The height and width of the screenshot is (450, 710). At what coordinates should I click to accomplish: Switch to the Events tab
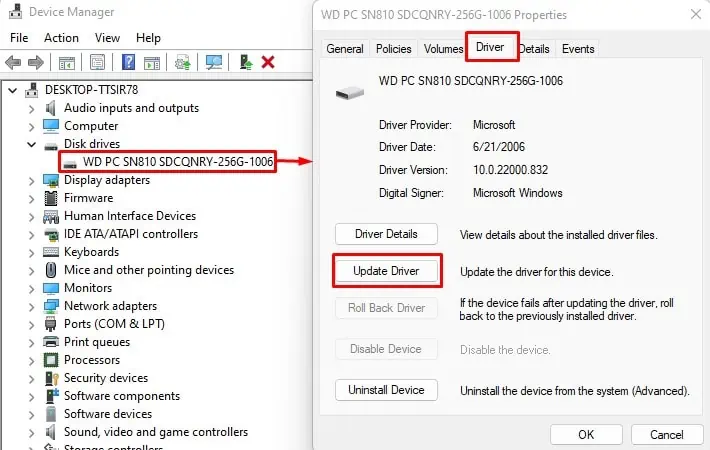point(578,49)
